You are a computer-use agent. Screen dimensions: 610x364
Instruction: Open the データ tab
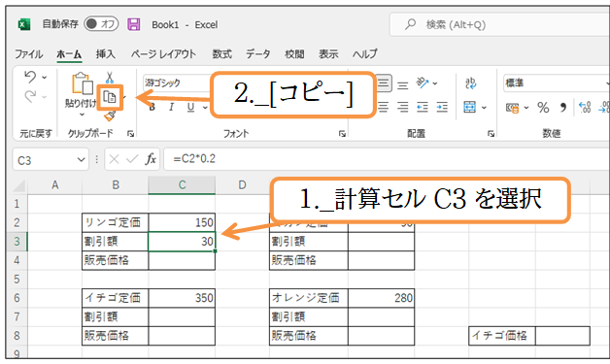point(258,53)
